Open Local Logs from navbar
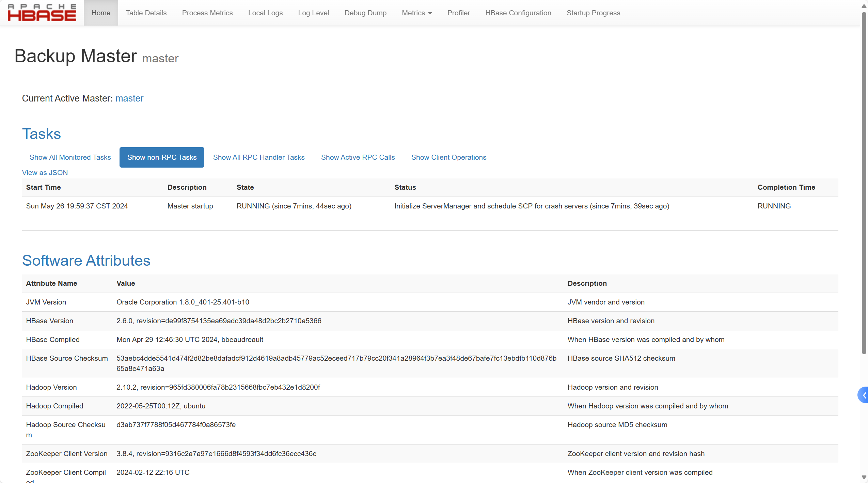868x483 pixels. tap(265, 13)
